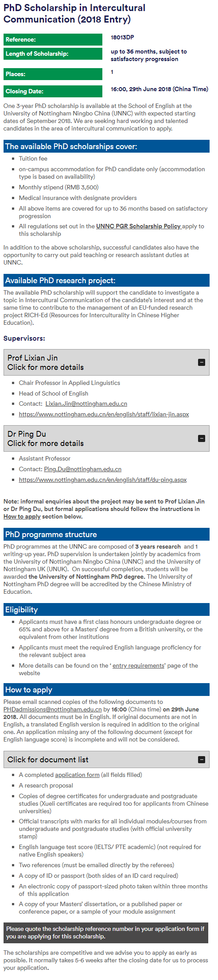Viewport: 218px width, 980px height.
Task: Click the Dr Ping Du accordion title
Action: click(45, 438)
